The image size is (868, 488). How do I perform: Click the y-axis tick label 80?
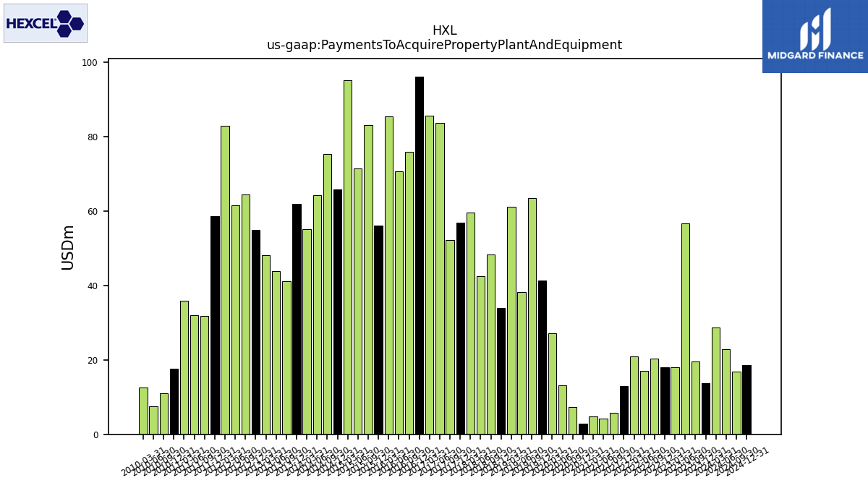coord(92,137)
